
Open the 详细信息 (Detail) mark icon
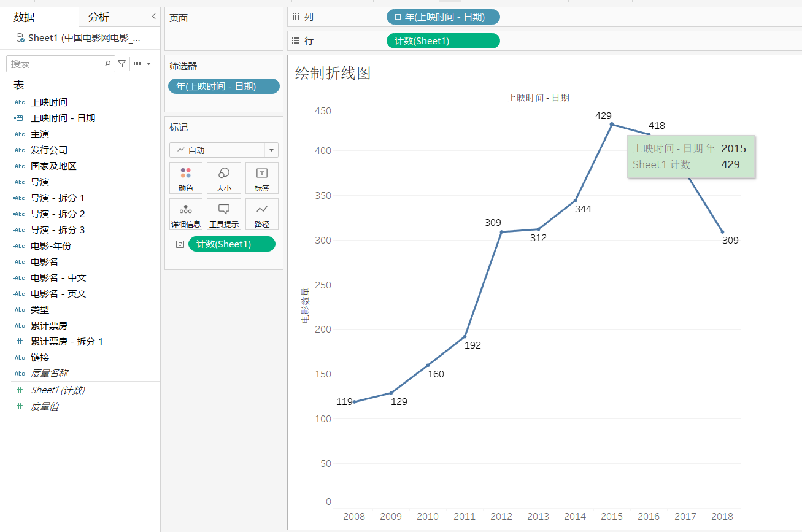186,214
